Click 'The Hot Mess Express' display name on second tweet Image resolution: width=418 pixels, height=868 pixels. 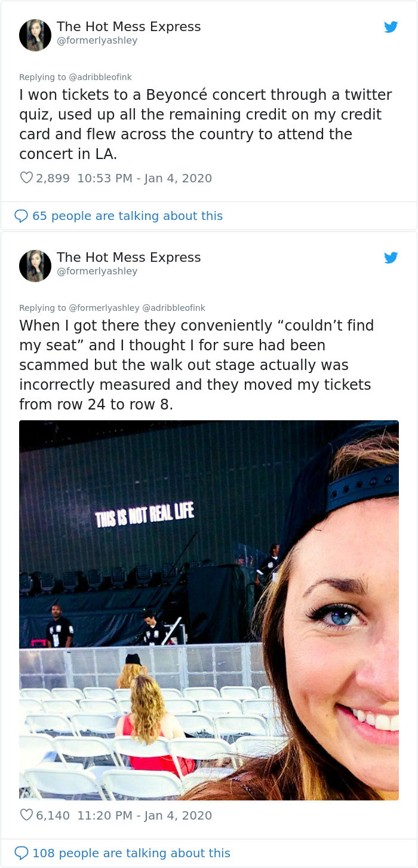point(129,257)
